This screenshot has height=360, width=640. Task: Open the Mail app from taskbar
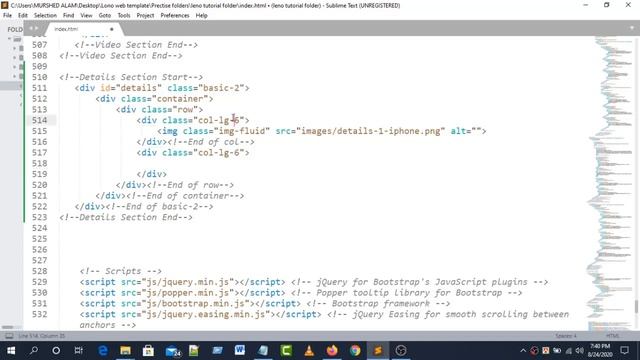[173, 351]
